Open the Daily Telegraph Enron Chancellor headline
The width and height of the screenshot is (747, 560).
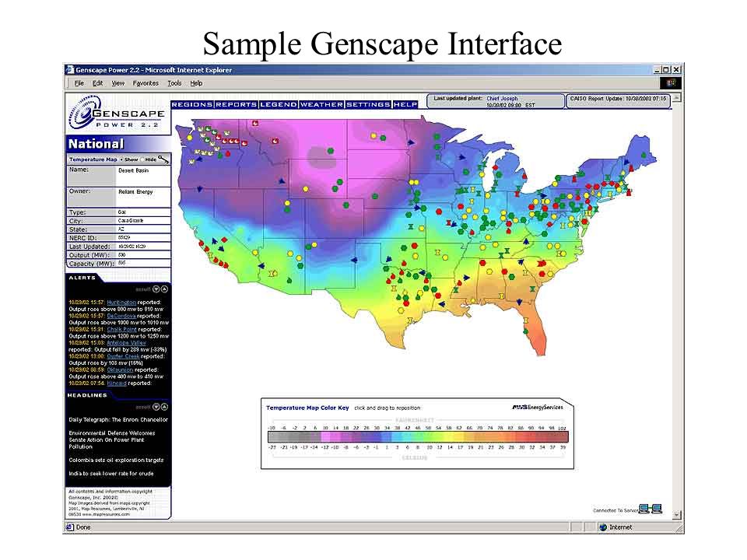click(x=118, y=419)
